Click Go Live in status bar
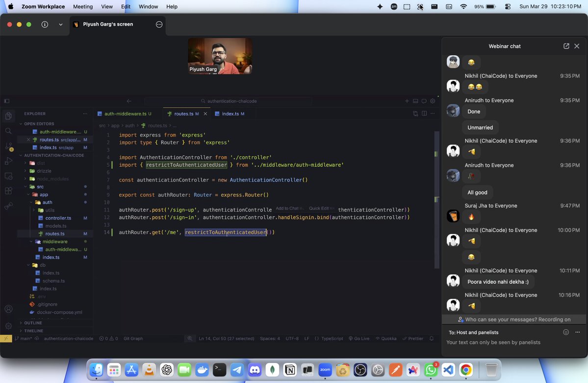 click(359, 339)
